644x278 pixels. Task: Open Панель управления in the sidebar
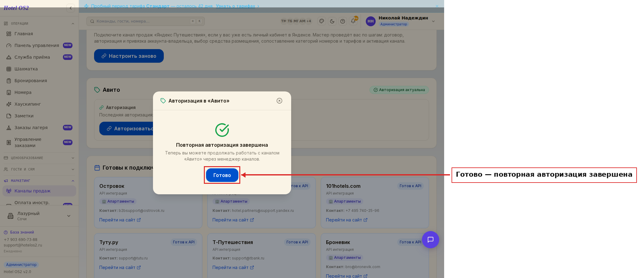pyautogui.click(x=39, y=45)
